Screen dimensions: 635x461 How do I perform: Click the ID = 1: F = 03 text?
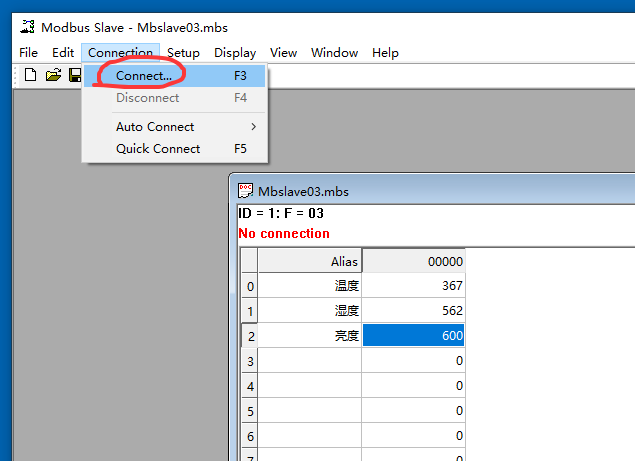tap(281, 213)
